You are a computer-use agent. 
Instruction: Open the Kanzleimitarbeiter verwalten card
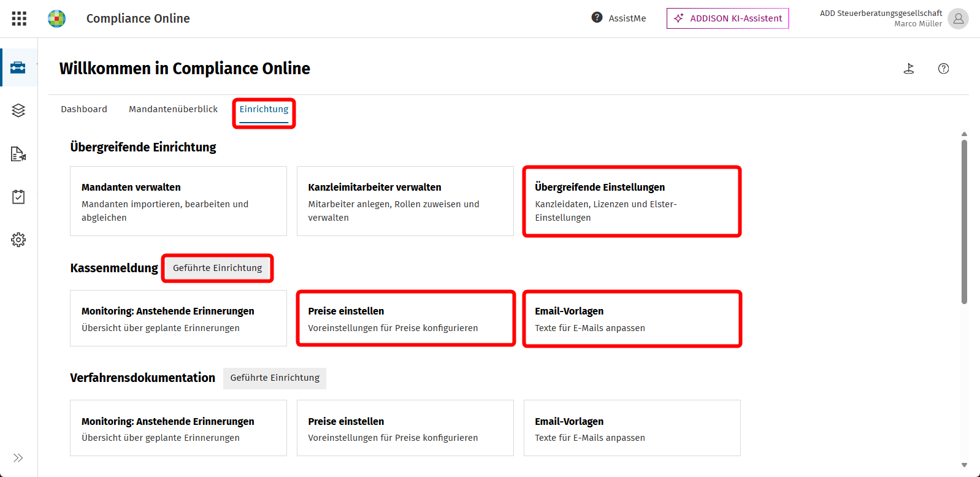pos(405,201)
